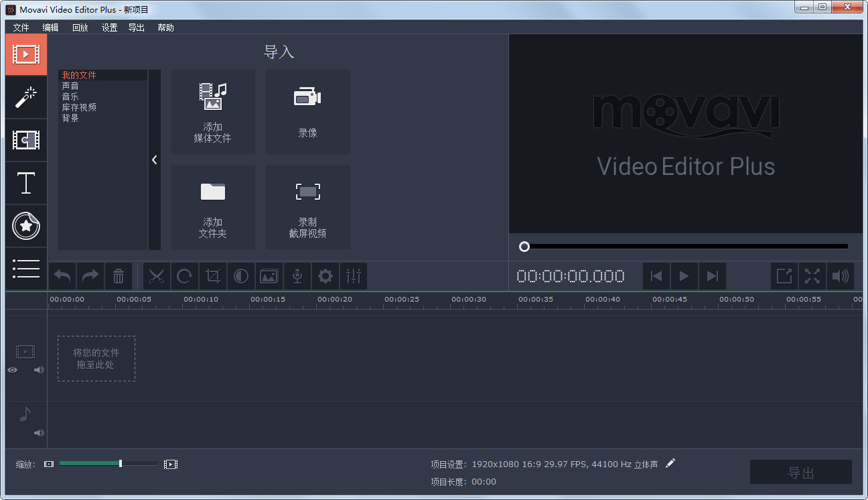Open clip properties with the sliders icon
This screenshot has width=868, height=500.
(x=353, y=275)
